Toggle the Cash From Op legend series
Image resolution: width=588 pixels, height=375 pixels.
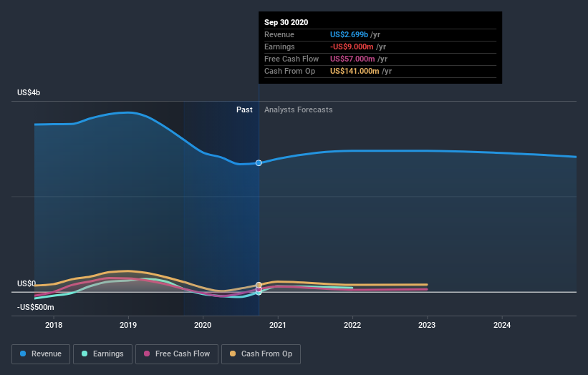261,354
